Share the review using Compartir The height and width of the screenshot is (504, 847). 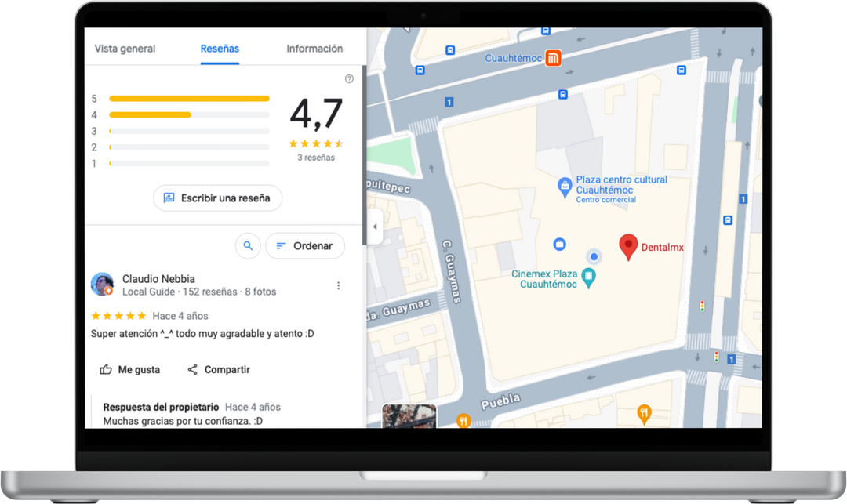(x=219, y=370)
